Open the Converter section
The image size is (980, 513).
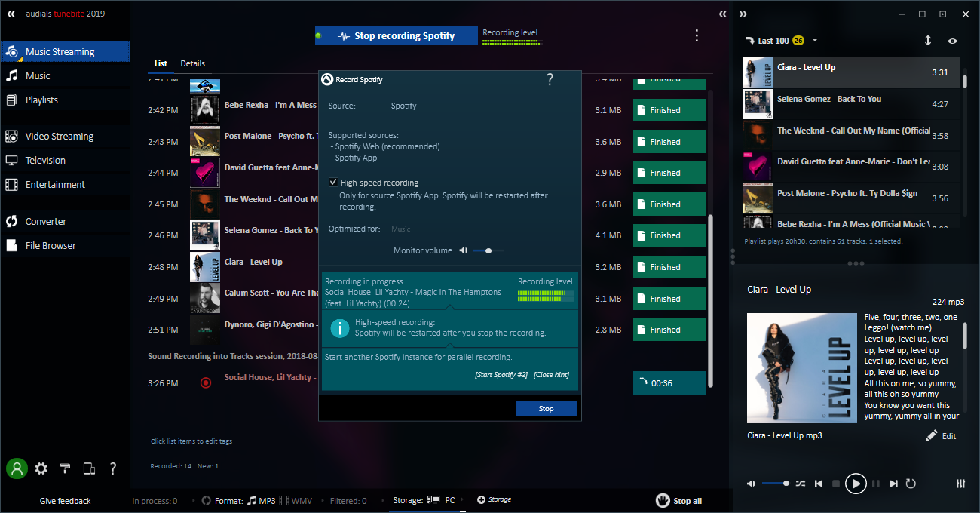[64, 221]
